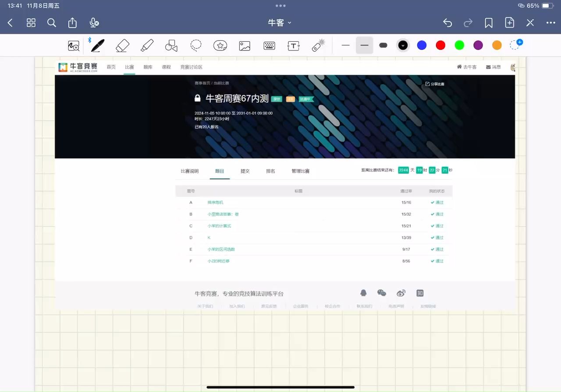Image resolution: width=561 pixels, height=392 pixels.
Task: Tap the crossed pen read-only mode icon
Action: click(530, 23)
